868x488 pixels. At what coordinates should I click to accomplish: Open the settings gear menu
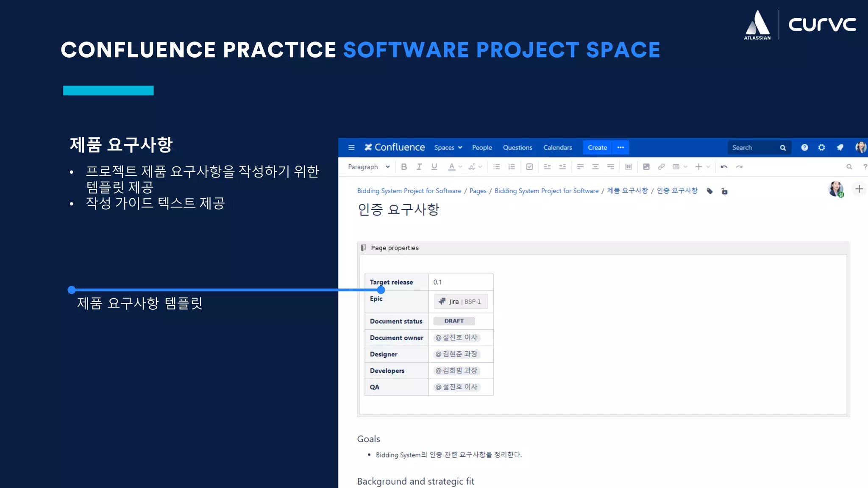pos(822,147)
